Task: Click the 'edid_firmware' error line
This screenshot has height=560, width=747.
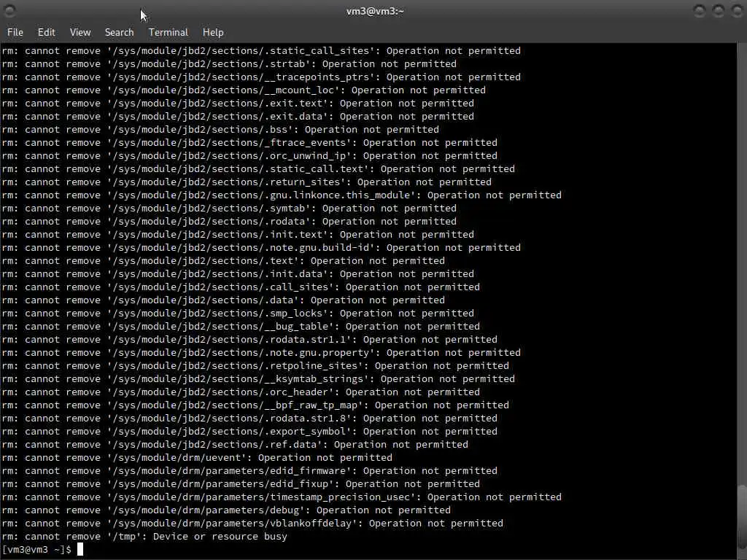Action: pos(249,470)
